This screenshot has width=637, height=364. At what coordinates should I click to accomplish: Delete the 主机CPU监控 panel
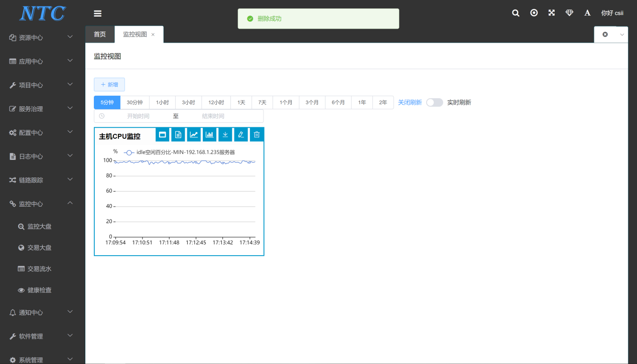(x=257, y=134)
